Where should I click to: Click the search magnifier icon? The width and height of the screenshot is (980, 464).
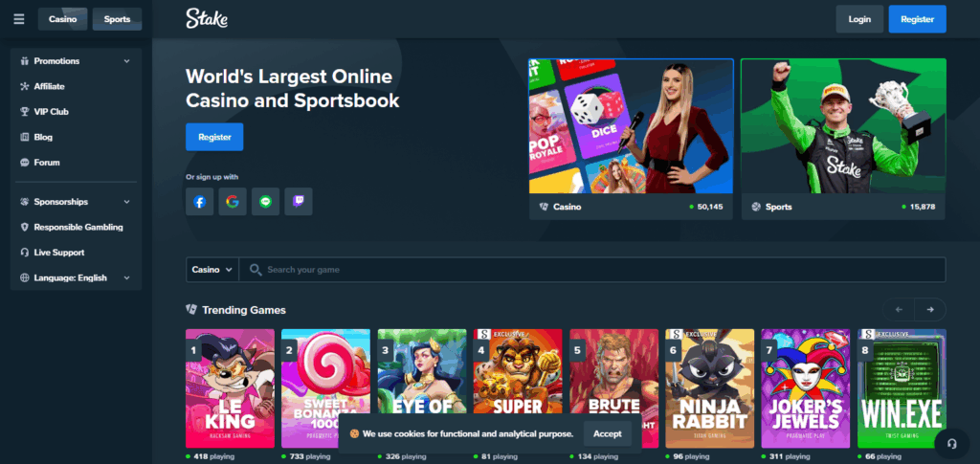pyautogui.click(x=255, y=270)
